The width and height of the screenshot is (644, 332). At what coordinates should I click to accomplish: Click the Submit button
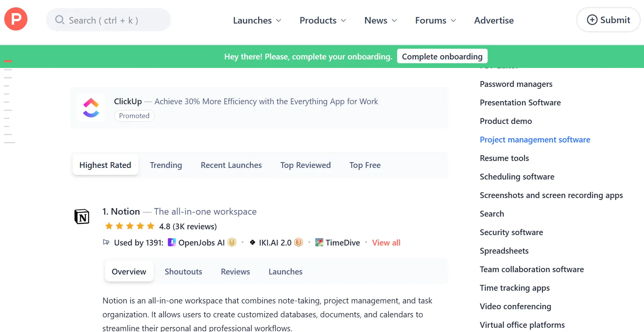point(608,20)
